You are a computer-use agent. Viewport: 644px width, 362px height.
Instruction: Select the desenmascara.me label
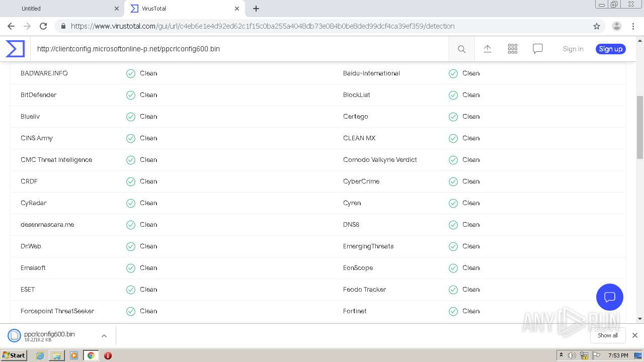[47, 225]
